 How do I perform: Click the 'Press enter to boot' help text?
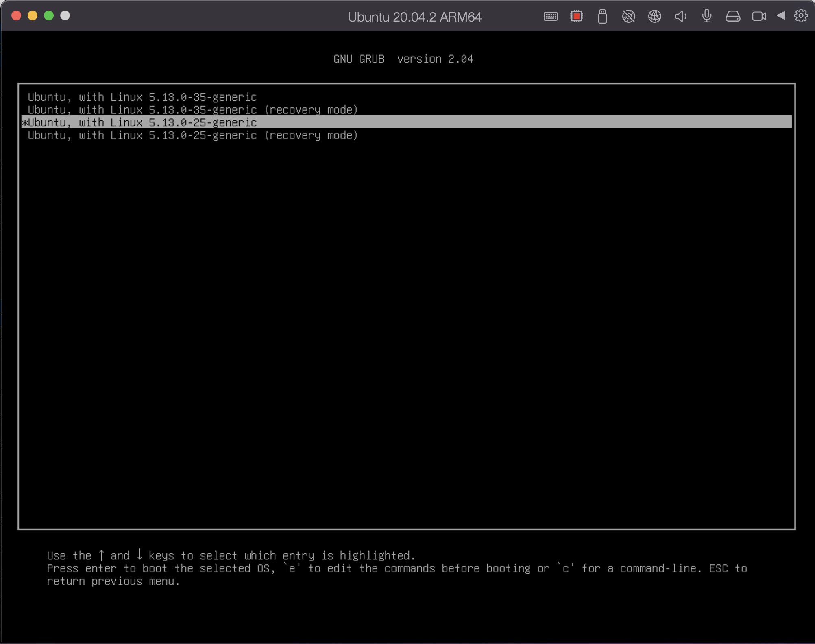click(x=397, y=574)
